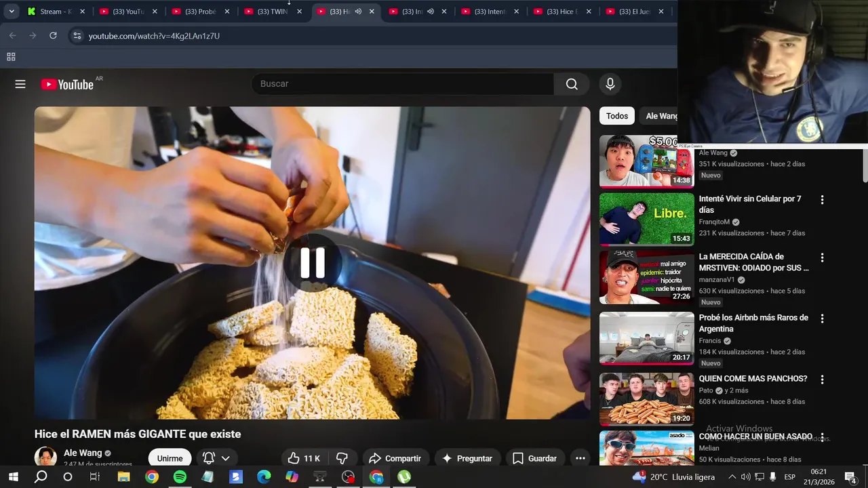Open the Windows notification center icon
Image resolution: width=868 pixels, height=488 pixels.
[850, 477]
